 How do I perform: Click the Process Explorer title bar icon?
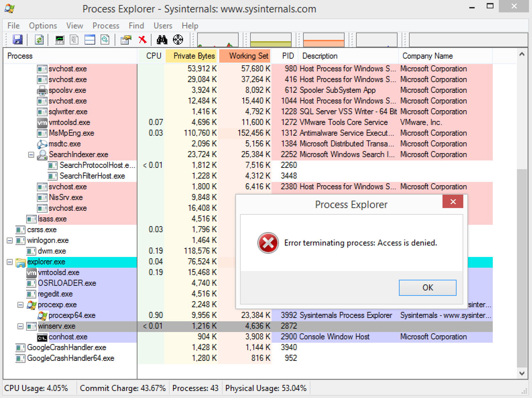click(9, 8)
